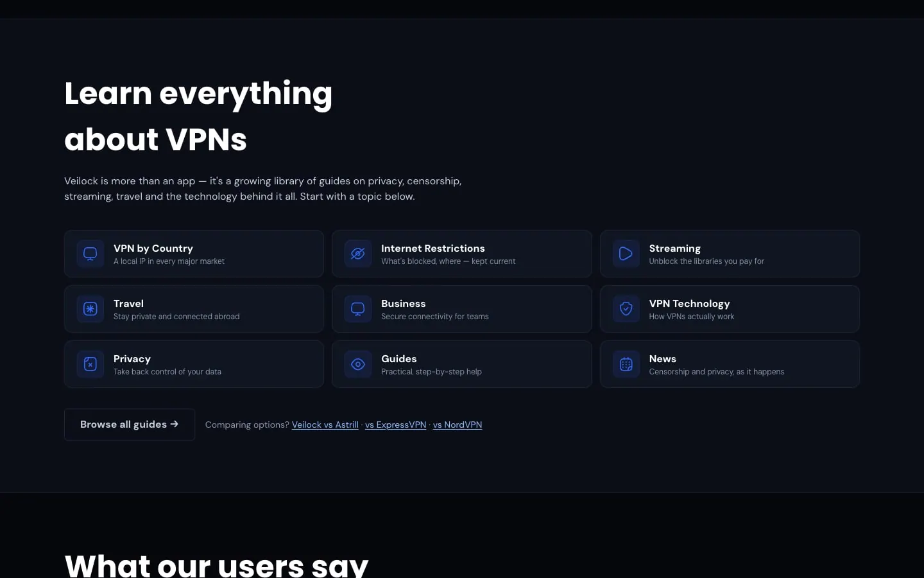Select the Streaming card title
The image size is (924, 578).
tap(674, 249)
